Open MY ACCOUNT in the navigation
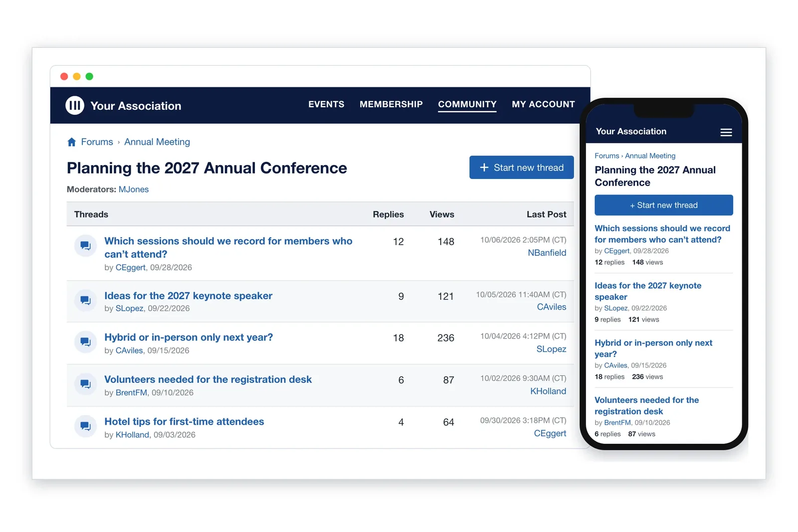This screenshot has height=532, width=798. pyautogui.click(x=543, y=104)
